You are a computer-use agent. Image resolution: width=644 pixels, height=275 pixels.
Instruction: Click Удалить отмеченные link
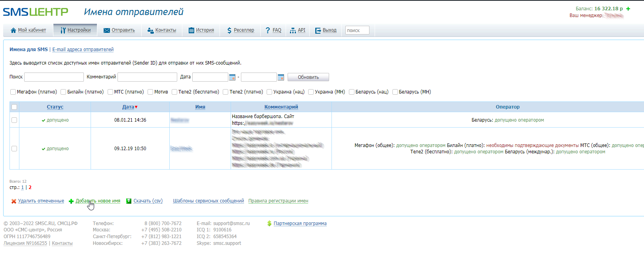[41, 201]
